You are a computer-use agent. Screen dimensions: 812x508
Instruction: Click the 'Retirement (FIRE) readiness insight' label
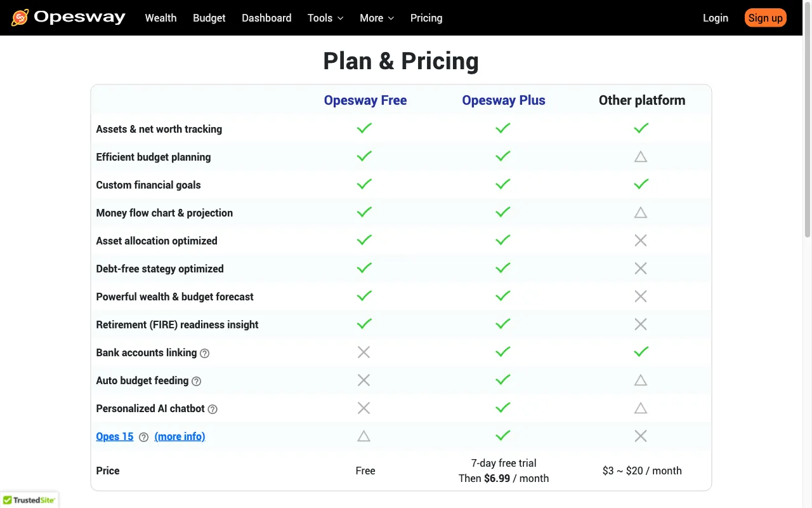(177, 324)
